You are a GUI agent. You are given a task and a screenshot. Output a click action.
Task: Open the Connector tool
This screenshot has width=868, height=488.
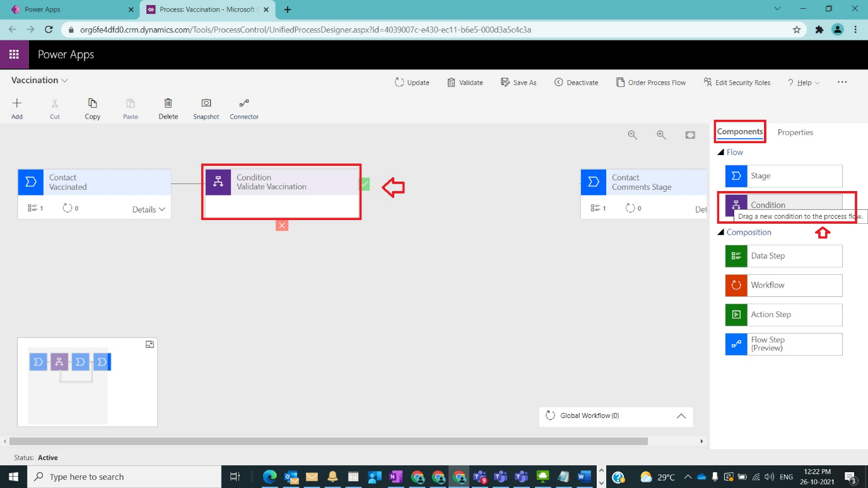(x=243, y=107)
